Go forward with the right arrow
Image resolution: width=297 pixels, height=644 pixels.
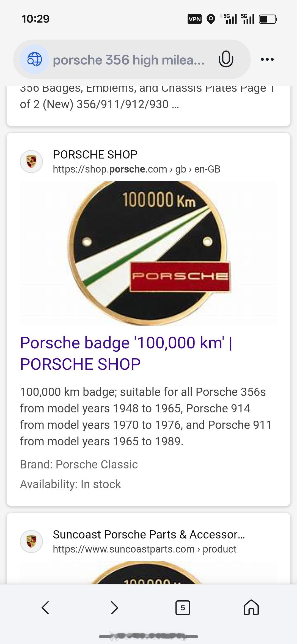tap(114, 607)
